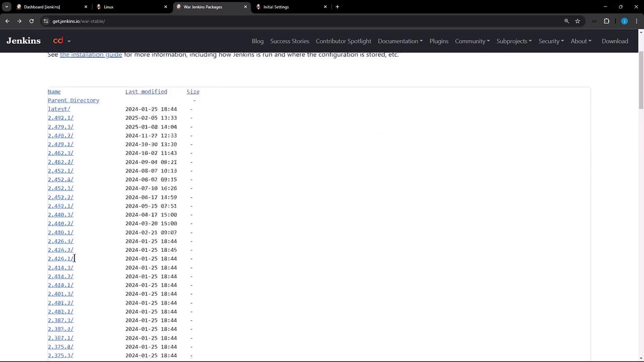Go forward in browser history

click(x=19, y=21)
